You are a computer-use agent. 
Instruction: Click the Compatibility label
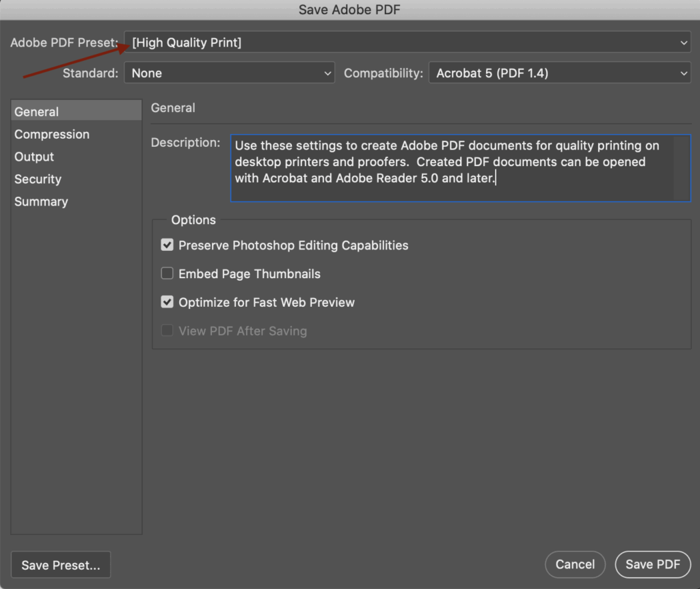point(383,72)
